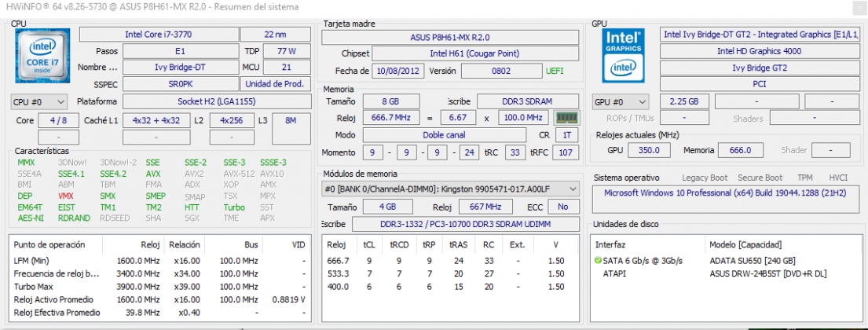Image resolution: width=868 pixels, height=330 pixels.
Task: Click the AES-NI feature flag
Action: point(29,218)
